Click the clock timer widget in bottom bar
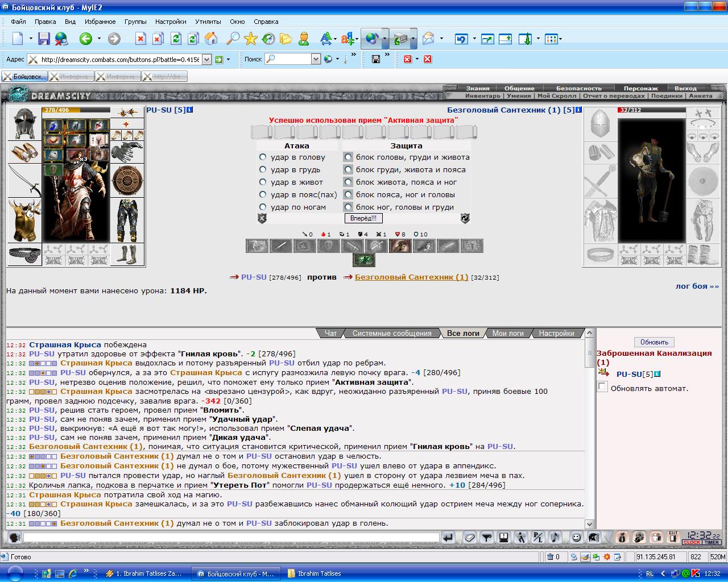This screenshot has height=582, width=728. tap(702, 537)
